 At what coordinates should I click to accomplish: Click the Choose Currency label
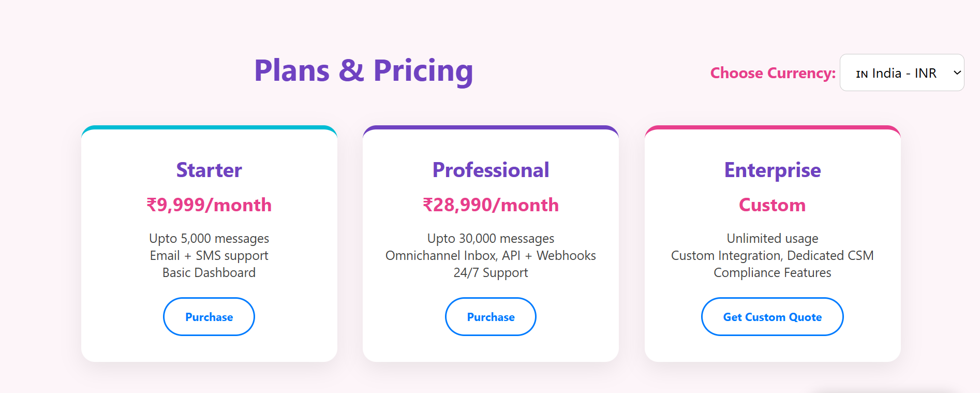773,73
